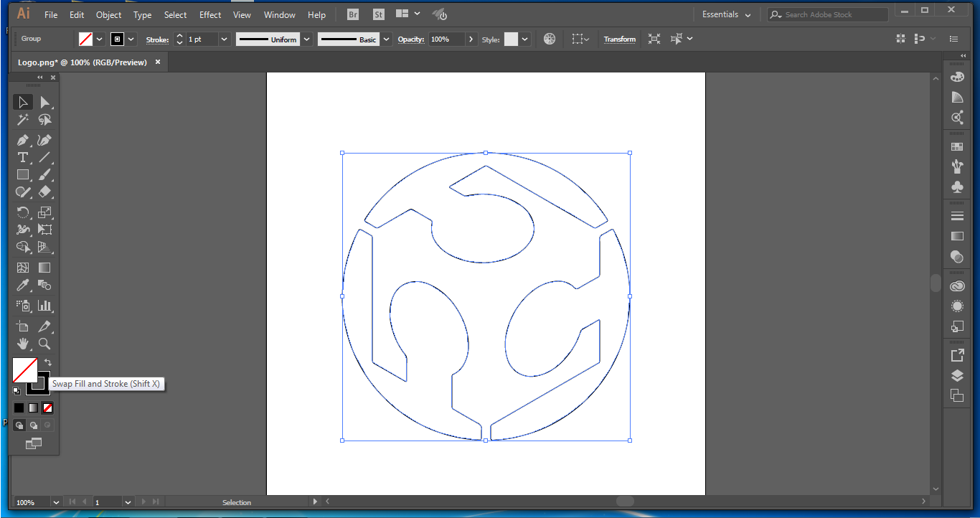Enable Draw Behind mode
This screenshot has height=518, width=980.
(x=33, y=425)
